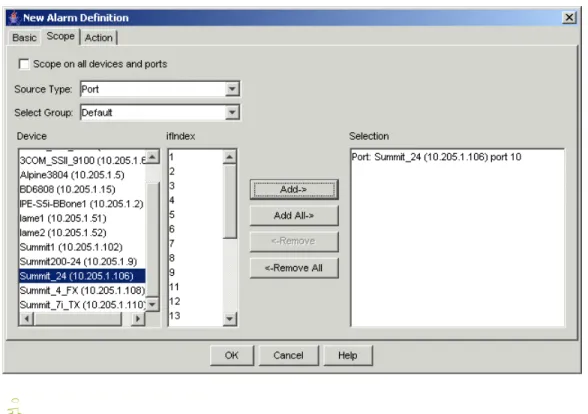The image size is (588, 414).
Task: Open the Action tab
Action: click(x=99, y=38)
